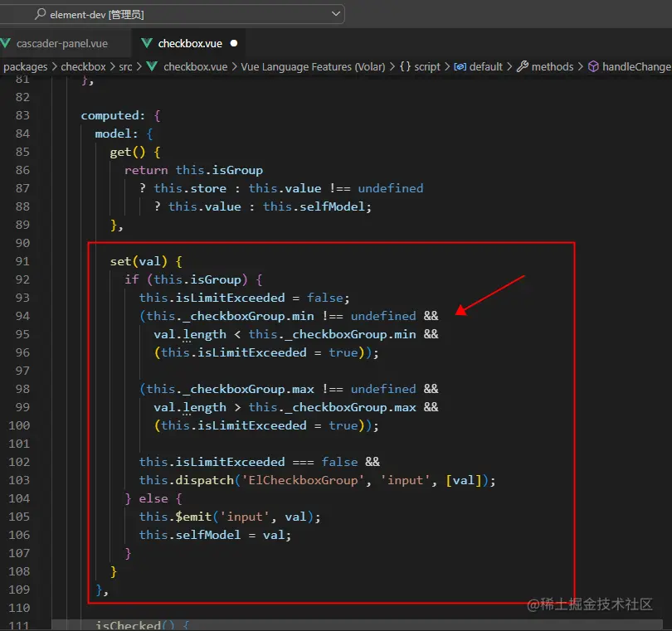The height and width of the screenshot is (631, 672).
Task: Click 'this.selfModel = val' on line 106
Action: pyautogui.click(x=212, y=535)
